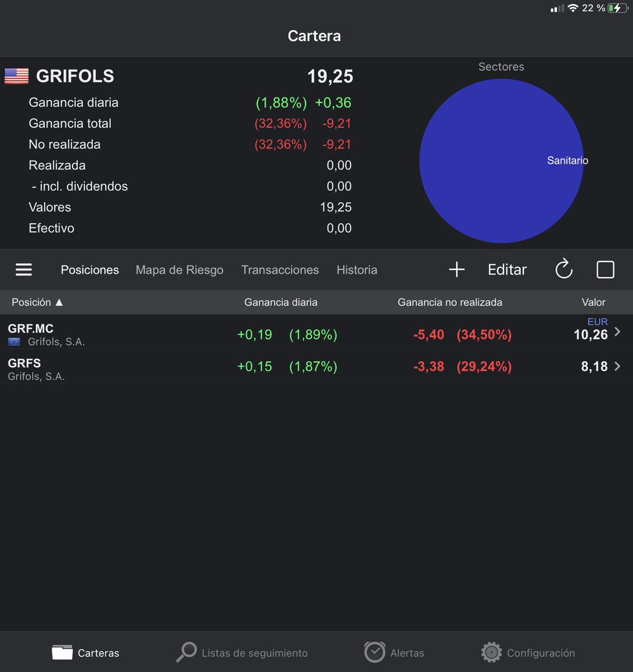
Task: Switch to the Mapa de Riesgo tab
Action: click(x=180, y=270)
